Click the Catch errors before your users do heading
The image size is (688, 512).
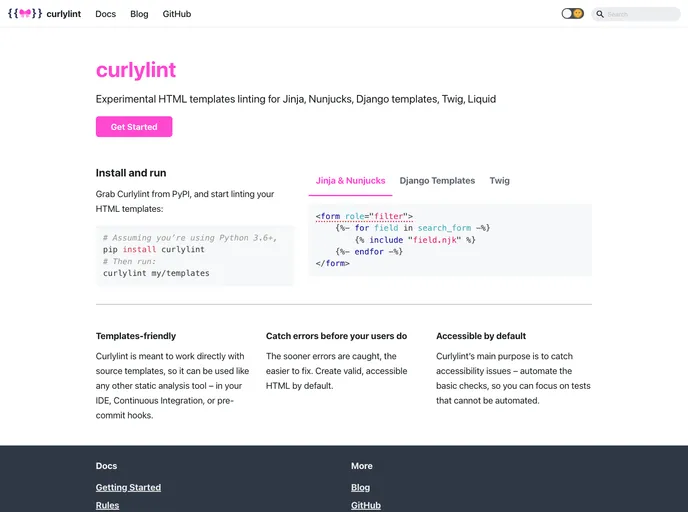[337, 336]
